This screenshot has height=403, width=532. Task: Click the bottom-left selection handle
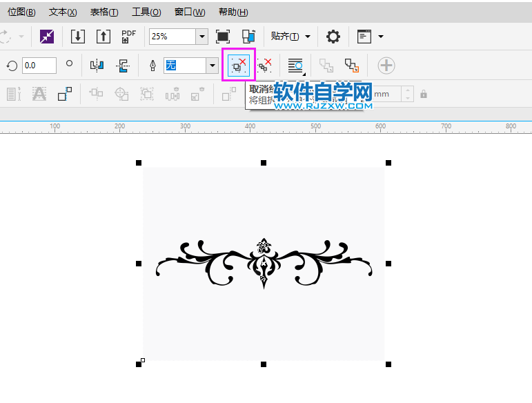pyautogui.click(x=139, y=364)
